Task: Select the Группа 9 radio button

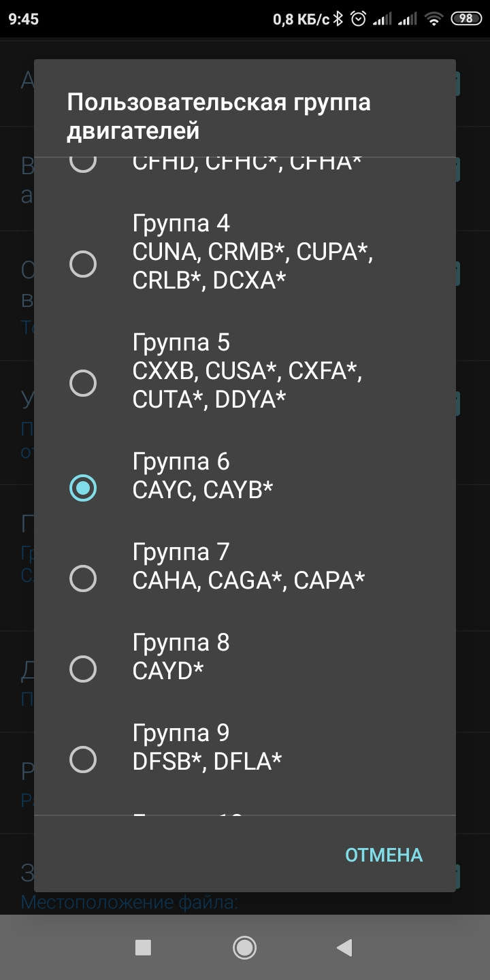Action: pyautogui.click(x=83, y=759)
